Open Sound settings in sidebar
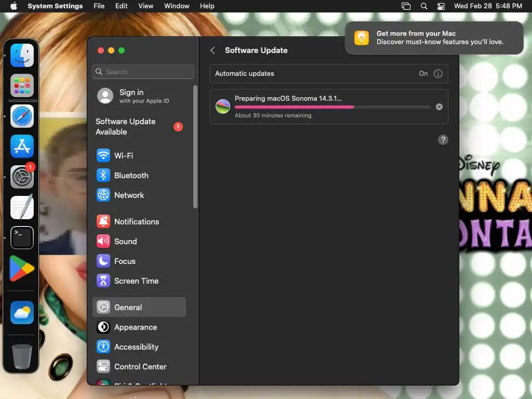This screenshot has height=399, width=532. (139, 241)
